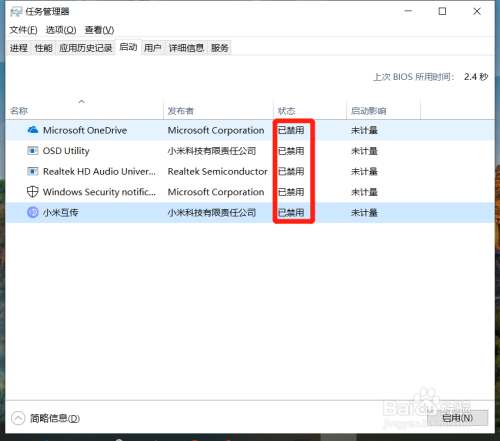The width and height of the screenshot is (500, 441).
Task: Click Realtek status 已禁用
Action: 291,171
